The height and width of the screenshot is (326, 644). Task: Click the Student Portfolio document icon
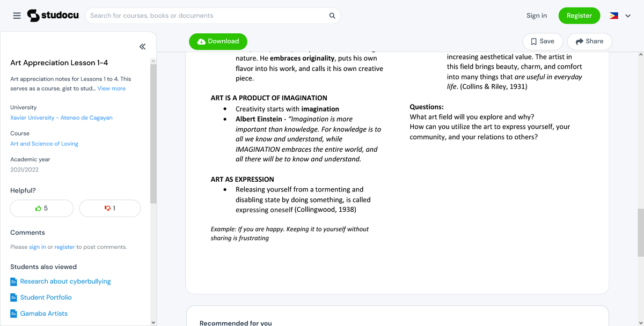tap(14, 298)
